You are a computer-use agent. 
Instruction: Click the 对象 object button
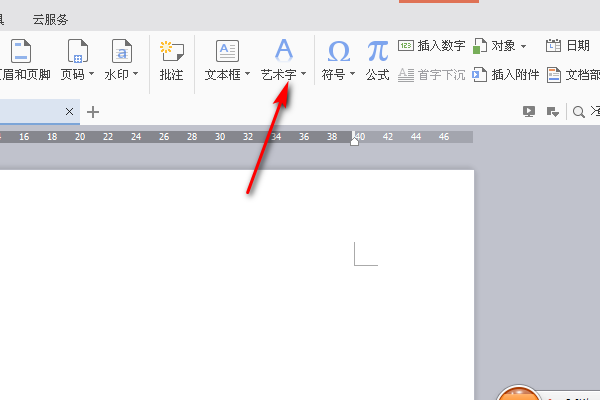tap(494, 46)
